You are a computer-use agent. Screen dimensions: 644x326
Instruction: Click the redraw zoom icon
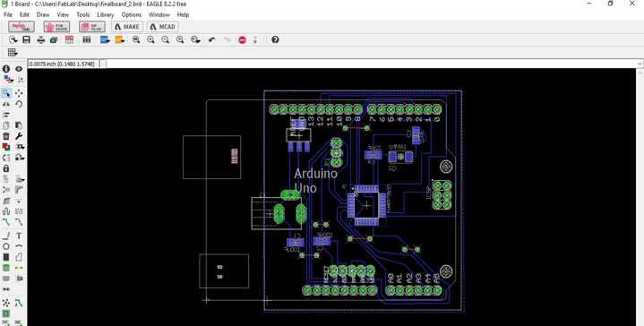(x=180, y=39)
